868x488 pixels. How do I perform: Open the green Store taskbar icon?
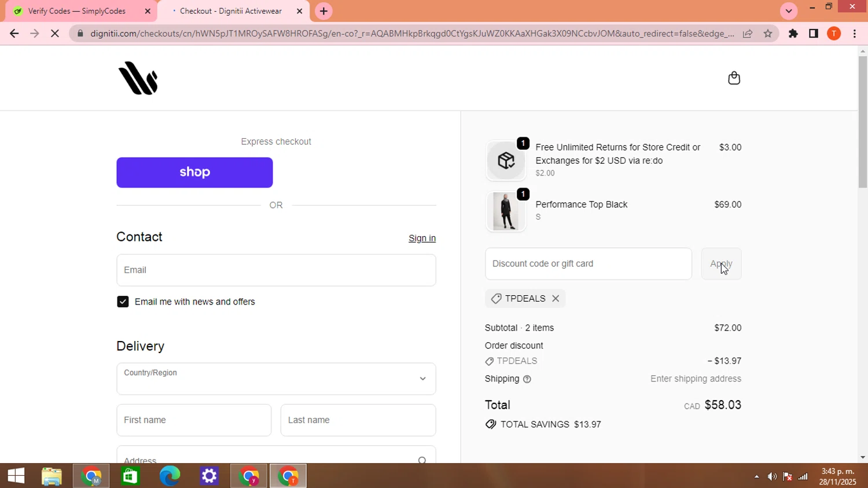click(x=130, y=476)
